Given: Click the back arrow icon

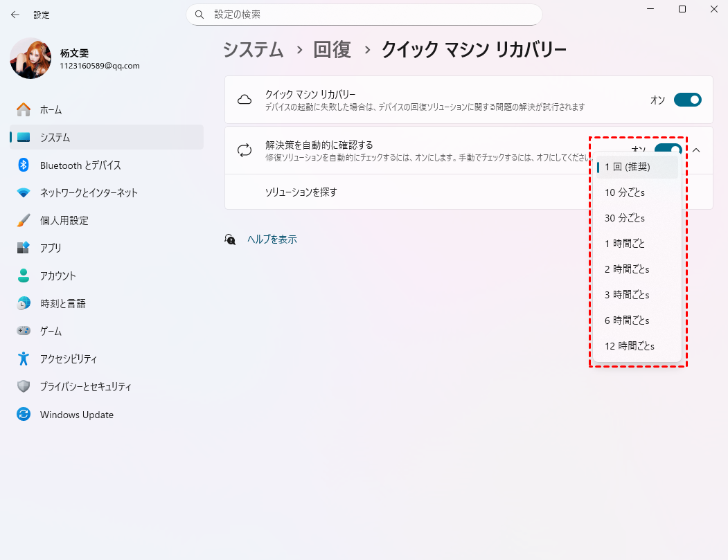Looking at the screenshot, I should tap(15, 15).
